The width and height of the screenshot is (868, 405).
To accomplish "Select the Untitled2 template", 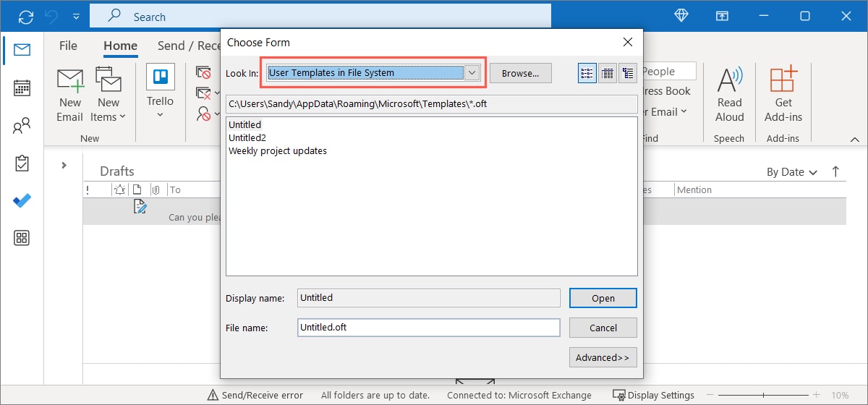I will pyautogui.click(x=248, y=137).
